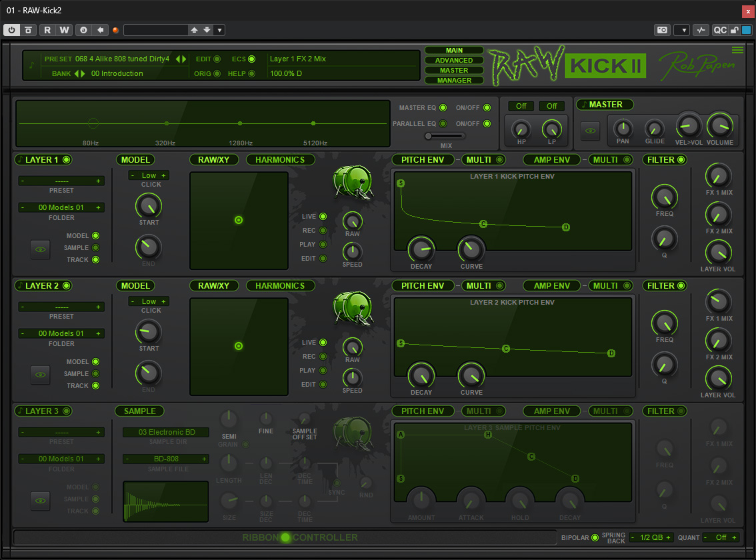
Task: Click the Read automation R icon
Action: (47, 30)
